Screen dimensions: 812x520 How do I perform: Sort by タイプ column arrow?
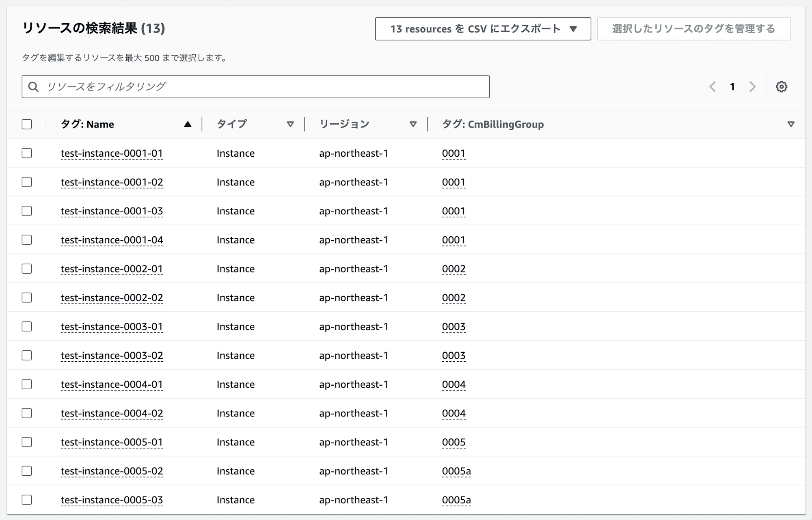(x=290, y=124)
